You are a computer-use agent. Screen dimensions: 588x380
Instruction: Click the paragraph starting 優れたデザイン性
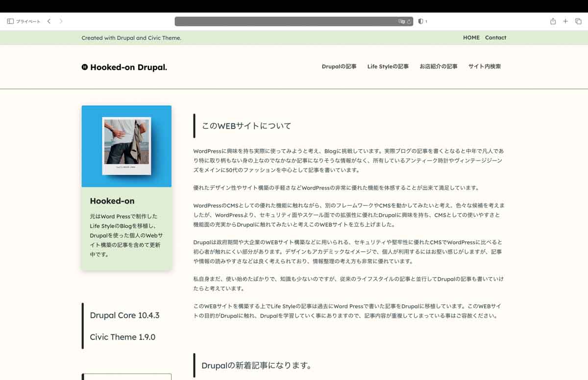(x=336, y=188)
